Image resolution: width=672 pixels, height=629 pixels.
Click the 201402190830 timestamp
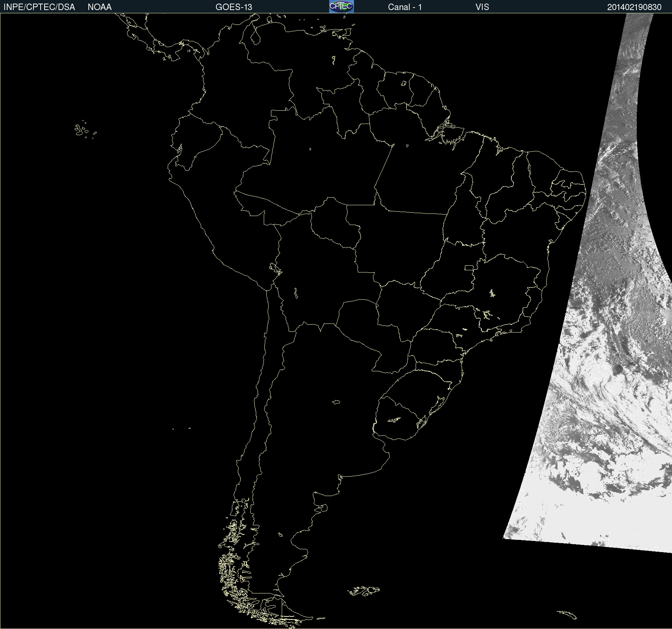(x=634, y=7)
